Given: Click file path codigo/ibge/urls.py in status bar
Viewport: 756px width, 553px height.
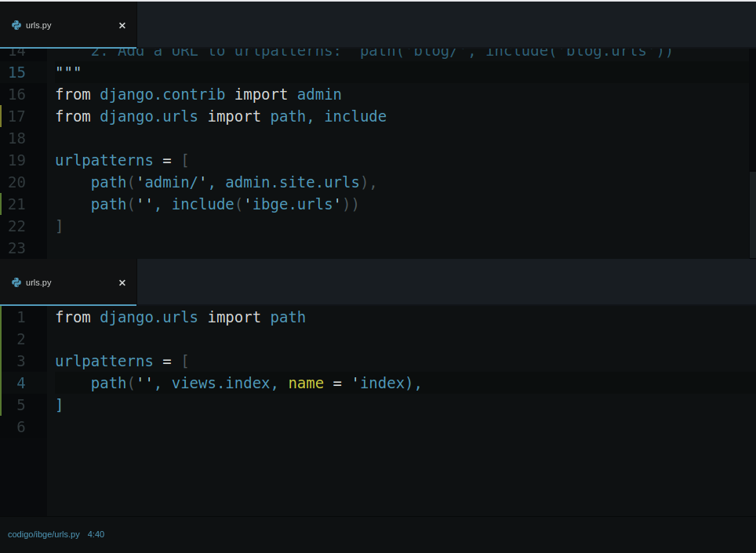Looking at the screenshot, I should click(44, 534).
